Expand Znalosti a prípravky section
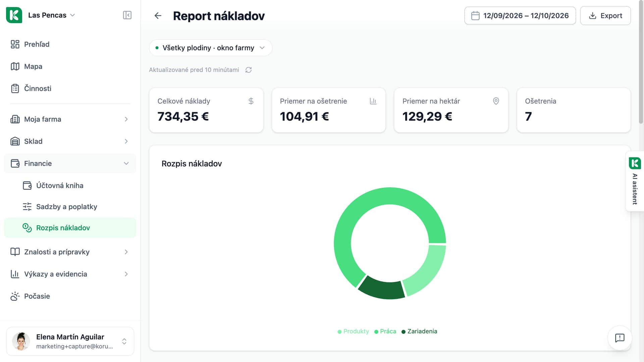 point(70,252)
